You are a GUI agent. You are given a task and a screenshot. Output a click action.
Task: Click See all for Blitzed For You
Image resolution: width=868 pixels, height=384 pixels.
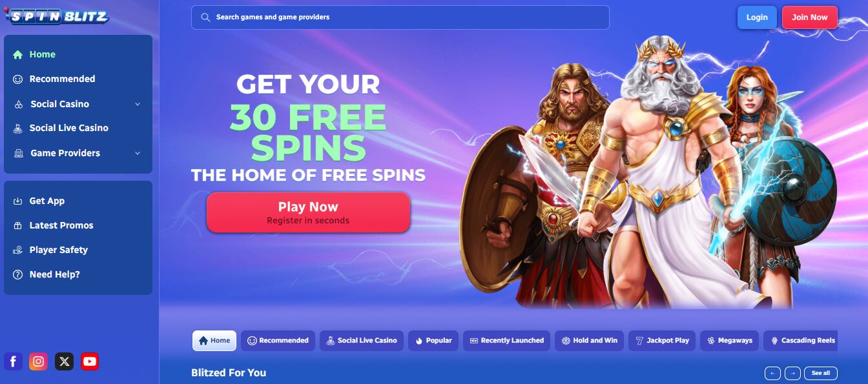(x=821, y=373)
